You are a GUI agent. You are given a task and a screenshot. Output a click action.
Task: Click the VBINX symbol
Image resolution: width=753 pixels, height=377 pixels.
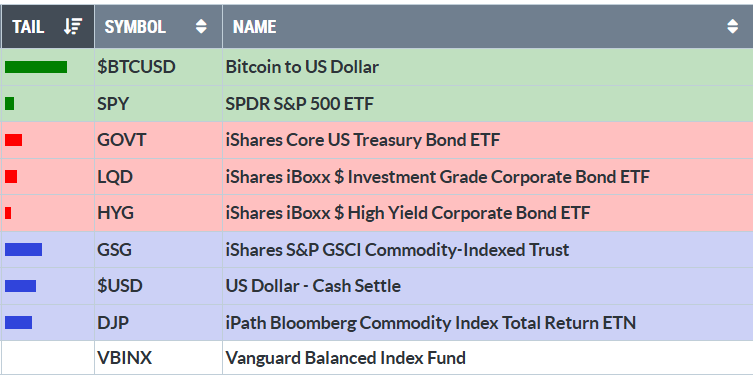coord(124,358)
